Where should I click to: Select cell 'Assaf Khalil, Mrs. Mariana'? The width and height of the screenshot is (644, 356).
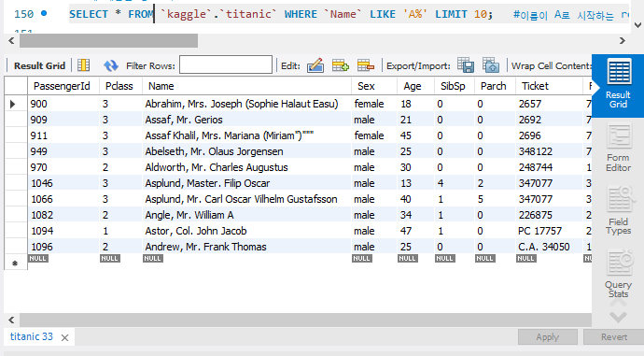point(246,135)
